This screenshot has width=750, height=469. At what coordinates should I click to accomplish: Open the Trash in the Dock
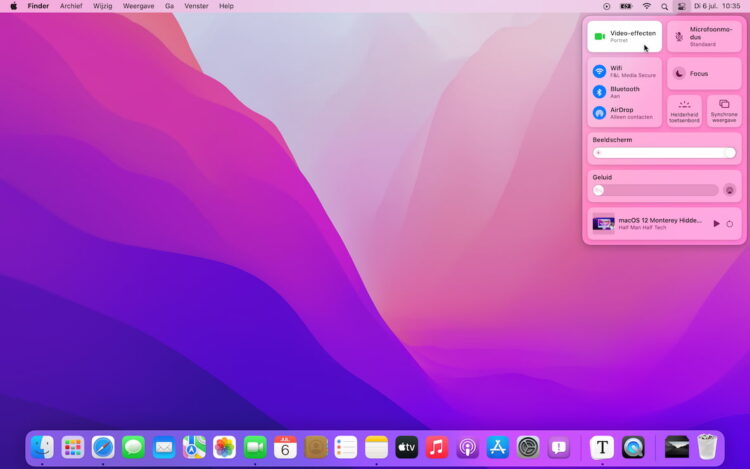pos(707,447)
